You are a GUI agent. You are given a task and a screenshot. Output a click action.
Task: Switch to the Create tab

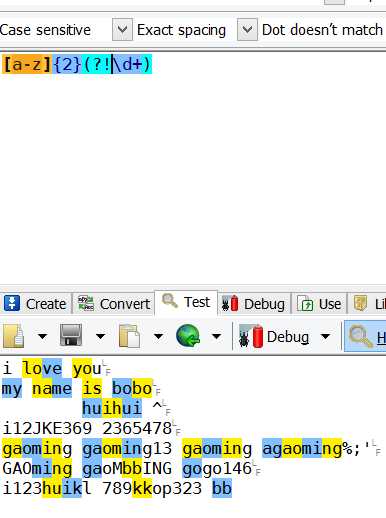point(36,304)
